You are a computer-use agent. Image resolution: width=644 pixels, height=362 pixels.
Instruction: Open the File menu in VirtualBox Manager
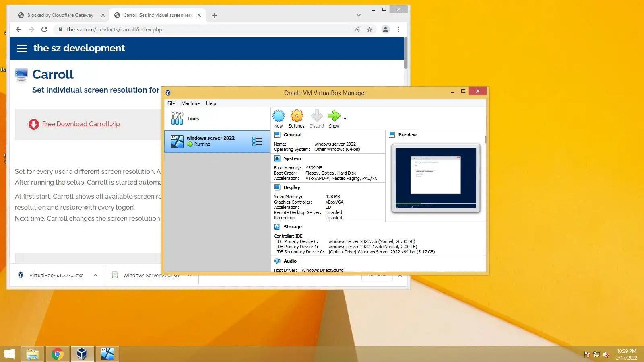click(x=171, y=103)
